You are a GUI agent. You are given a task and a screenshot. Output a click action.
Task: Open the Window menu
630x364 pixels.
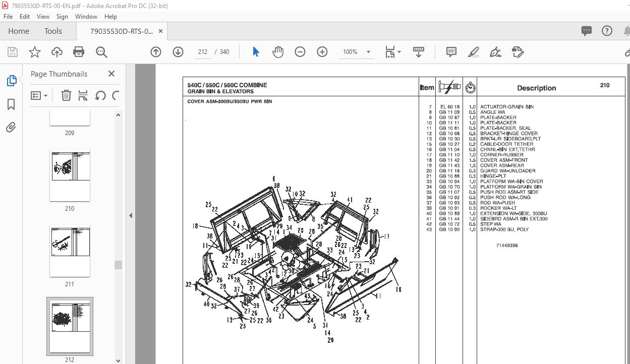86,17
